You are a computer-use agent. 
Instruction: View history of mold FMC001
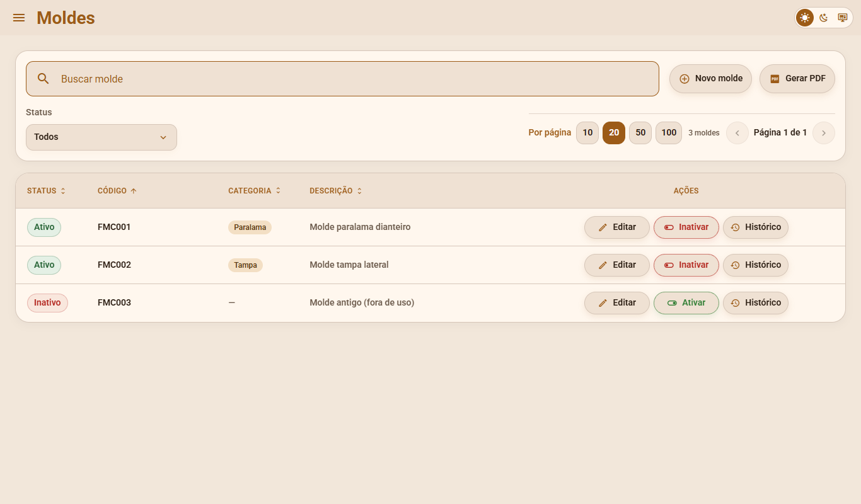click(x=756, y=227)
